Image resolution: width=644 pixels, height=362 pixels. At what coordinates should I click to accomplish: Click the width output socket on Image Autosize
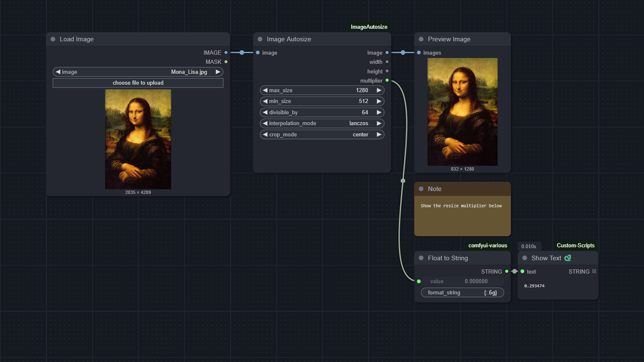click(x=387, y=62)
